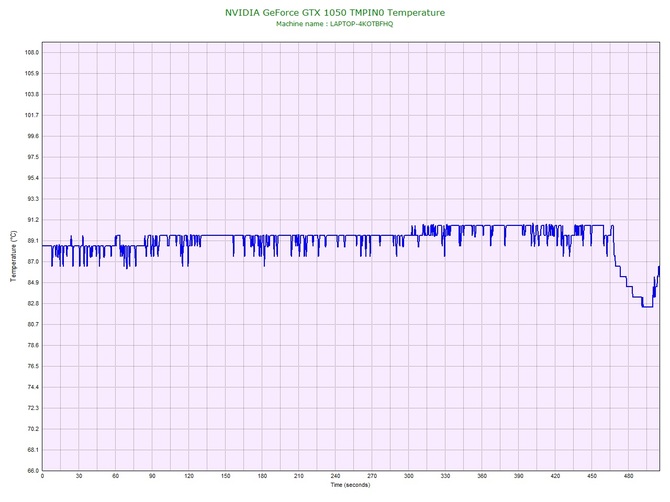Viewport: 670px width, 502px height.
Task: Click the 180 tick on time axis
Action: (x=262, y=476)
